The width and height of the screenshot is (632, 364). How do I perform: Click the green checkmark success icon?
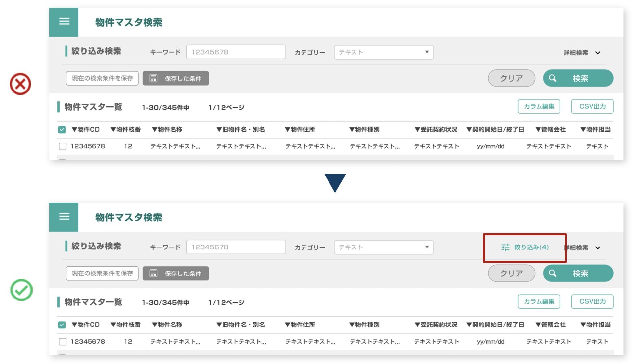[x=22, y=290]
